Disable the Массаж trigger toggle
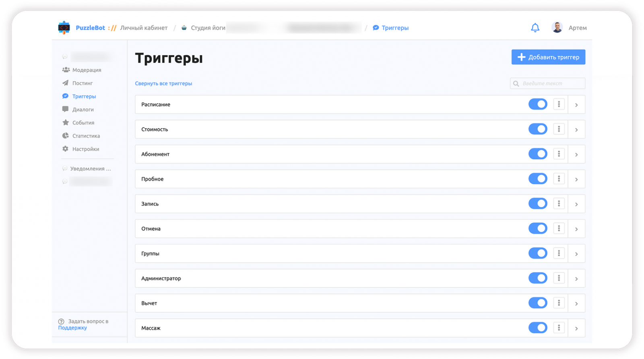 pos(538,328)
